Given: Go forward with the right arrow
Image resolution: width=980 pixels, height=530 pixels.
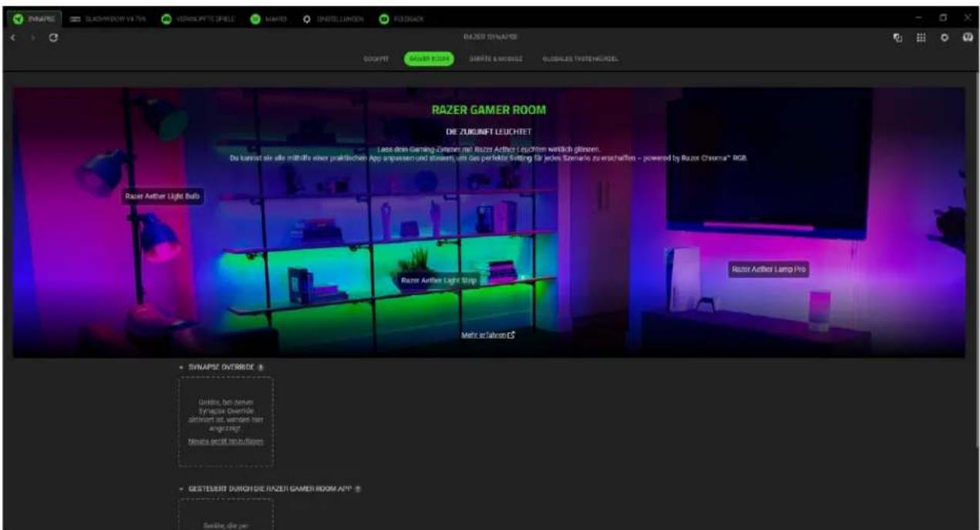Looking at the screenshot, I should (x=32, y=37).
